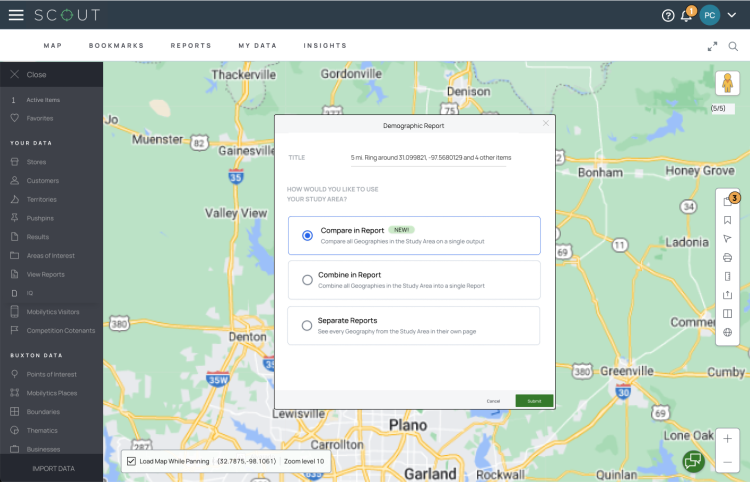The height and width of the screenshot is (482, 750).
Task: Click the map toolbar bookmark icon
Action: pos(728,220)
